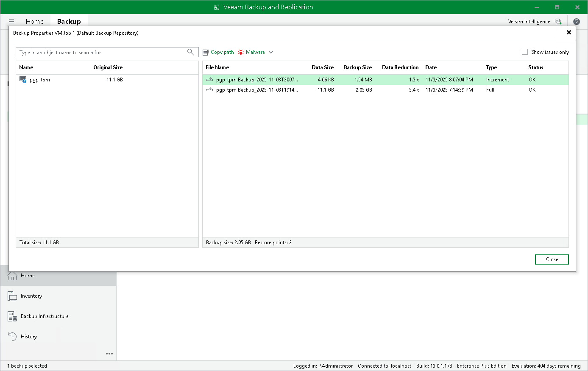Click the Malware button label
This screenshot has height=371, width=588.
tap(255, 52)
